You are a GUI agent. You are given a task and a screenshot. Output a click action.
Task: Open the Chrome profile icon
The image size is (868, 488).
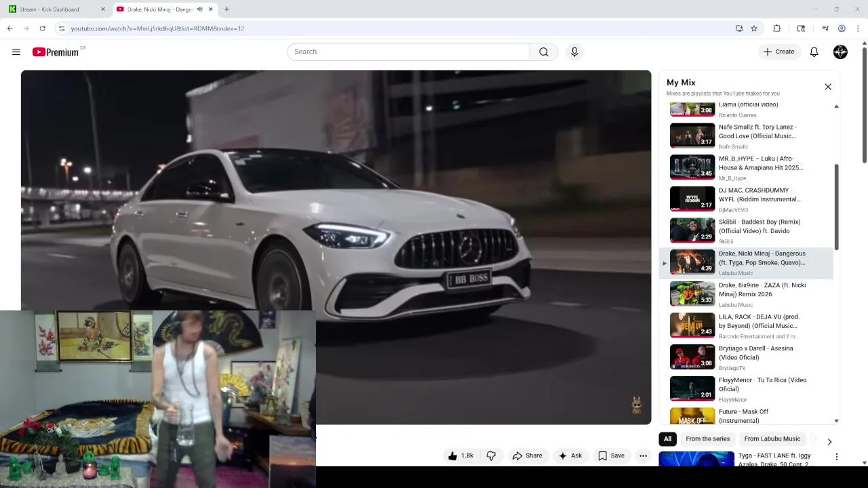point(842,28)
